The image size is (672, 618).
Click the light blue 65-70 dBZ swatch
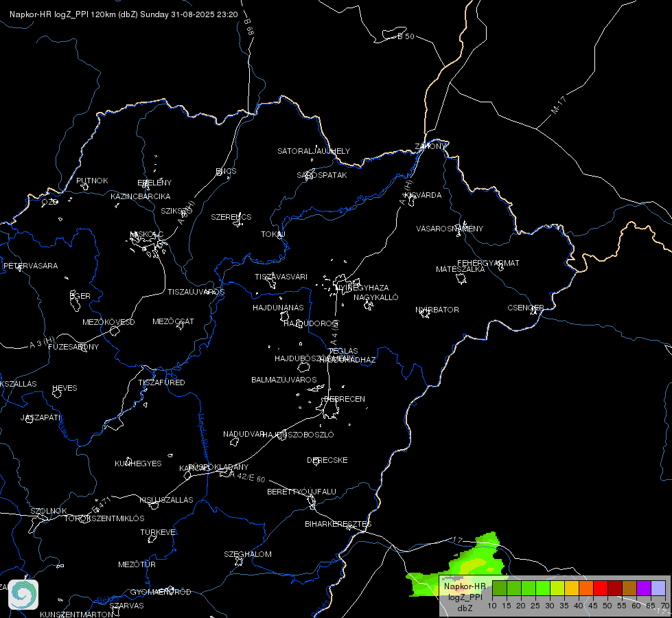pyautogui.click(x=658, y=588)
